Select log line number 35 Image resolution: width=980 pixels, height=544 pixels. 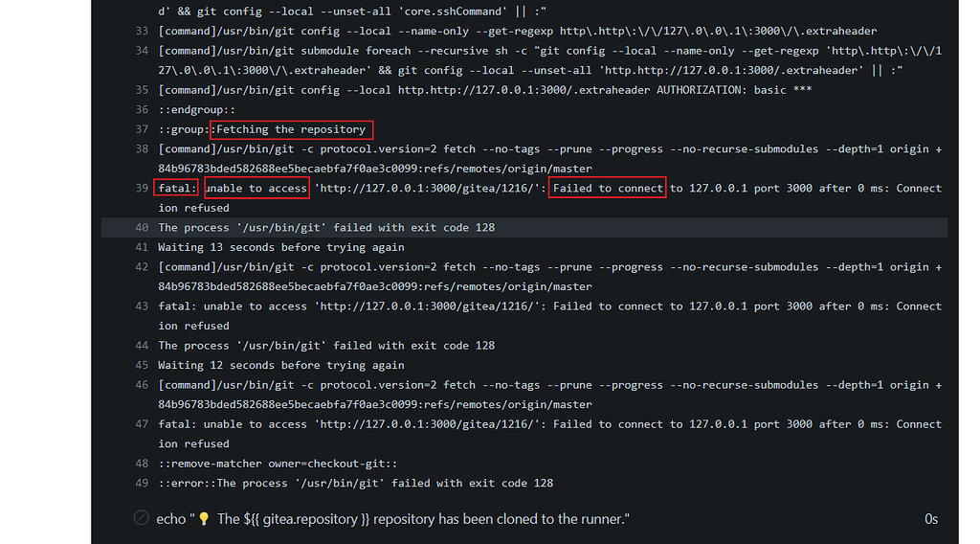pyautogui.click(x=142, y=90)
